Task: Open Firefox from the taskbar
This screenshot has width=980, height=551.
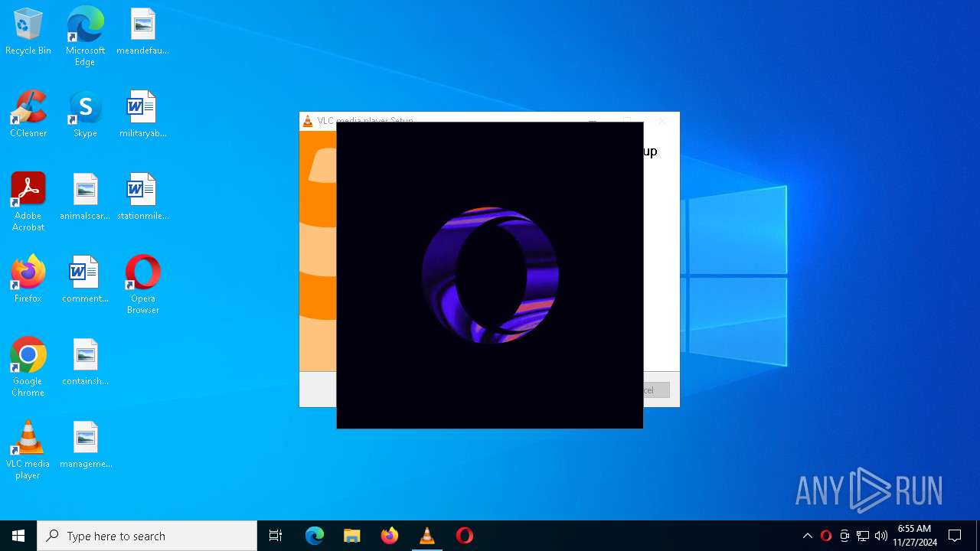Action: coord(389,536)
